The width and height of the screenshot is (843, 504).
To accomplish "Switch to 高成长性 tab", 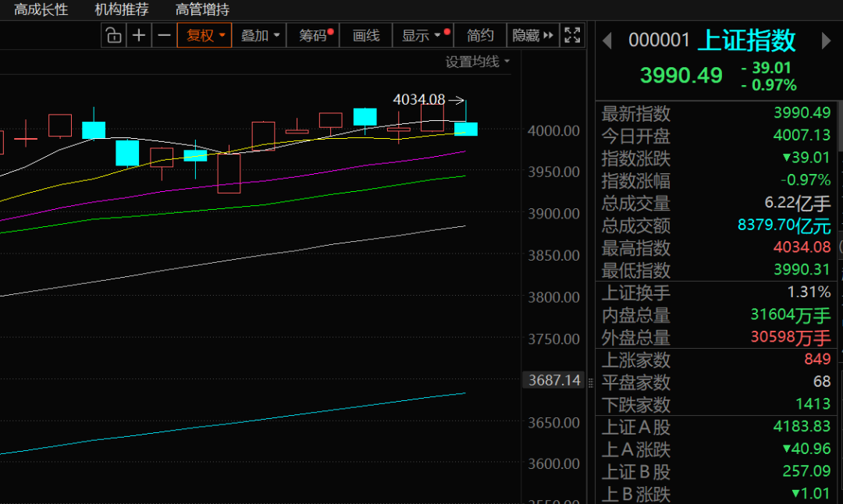I will pyautogui.click(x=41, y=9).
